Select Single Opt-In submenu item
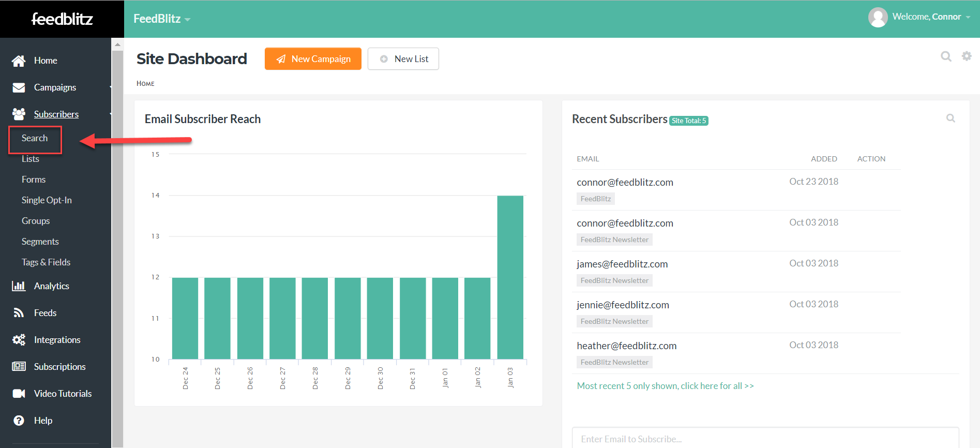 pyautogui.click(x=47, y=200)
